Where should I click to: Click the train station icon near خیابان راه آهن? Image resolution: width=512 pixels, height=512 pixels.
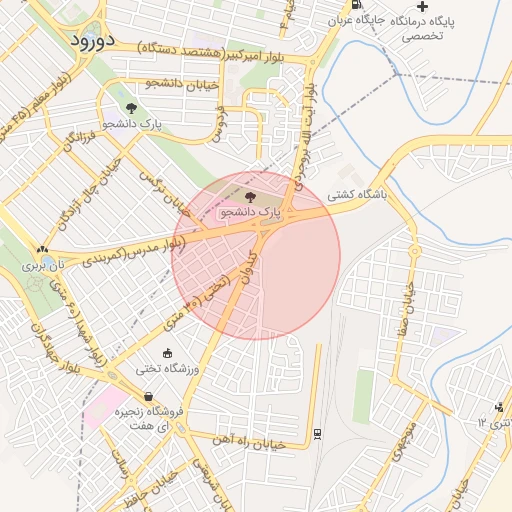317,434
